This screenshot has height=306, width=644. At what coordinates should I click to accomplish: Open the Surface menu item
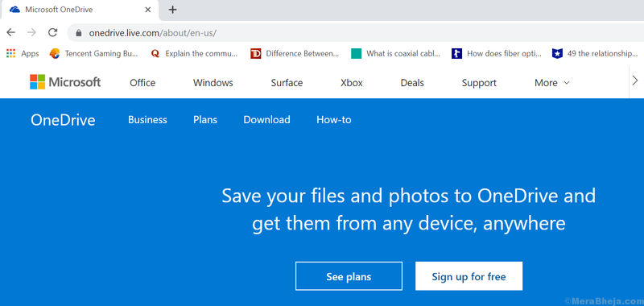pos(287,83)
